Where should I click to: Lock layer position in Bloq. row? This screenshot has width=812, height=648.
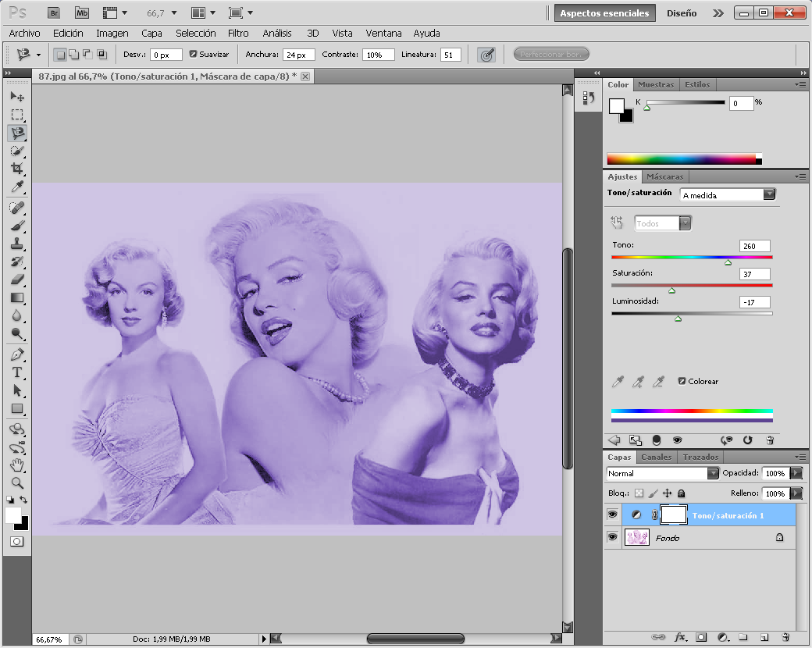coord(668,493)
